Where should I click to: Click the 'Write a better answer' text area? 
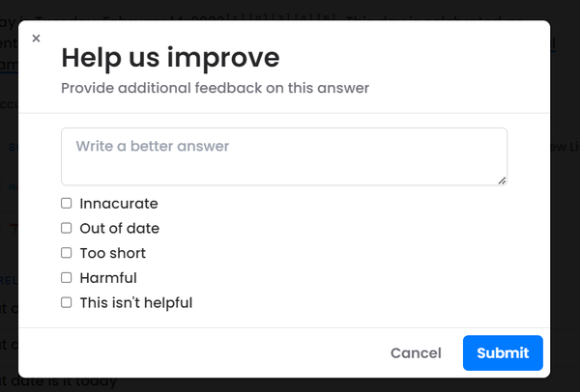click(283, 156)
